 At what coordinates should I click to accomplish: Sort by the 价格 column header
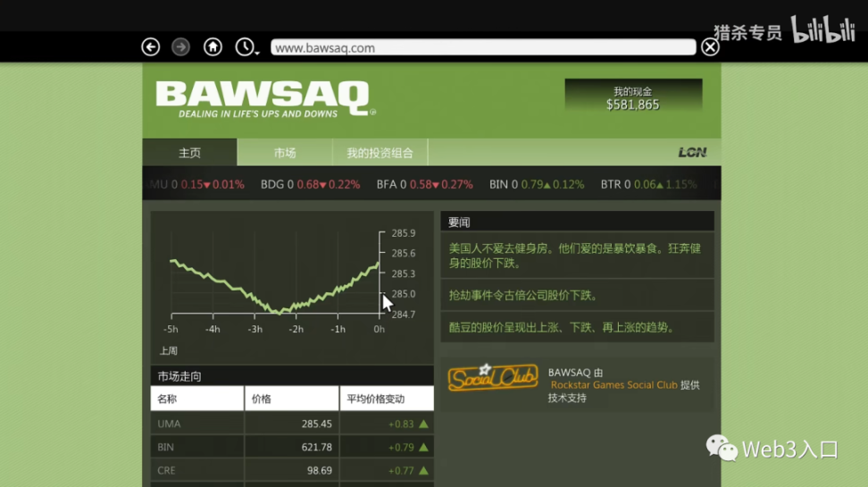click(292, 399)
